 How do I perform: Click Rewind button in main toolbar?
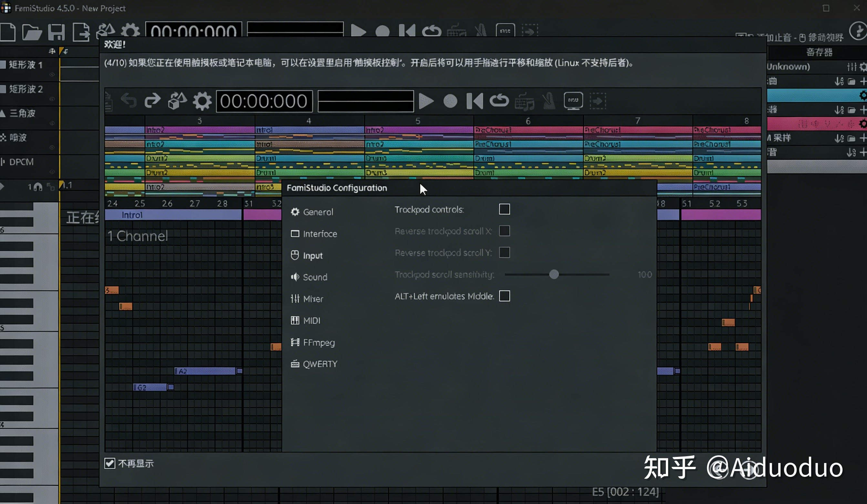[x=407, y=31]
